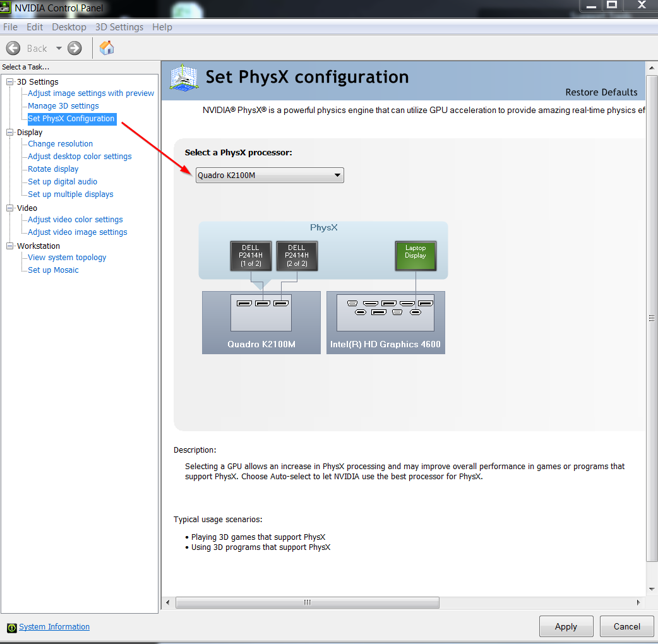The width and height of the screenshot is (658, 644).
Task: Click the vertical scrollbar thumb
Action: coord(652,318)
